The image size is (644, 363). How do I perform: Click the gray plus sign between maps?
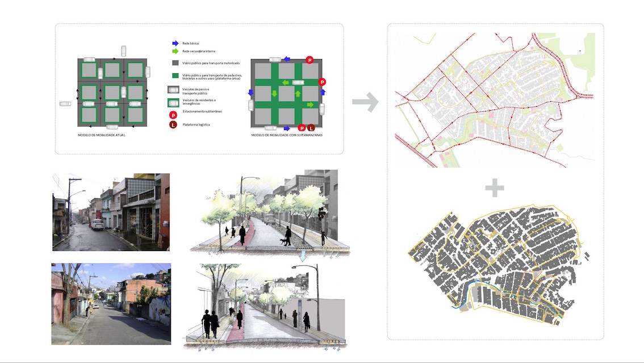(495, 189)
